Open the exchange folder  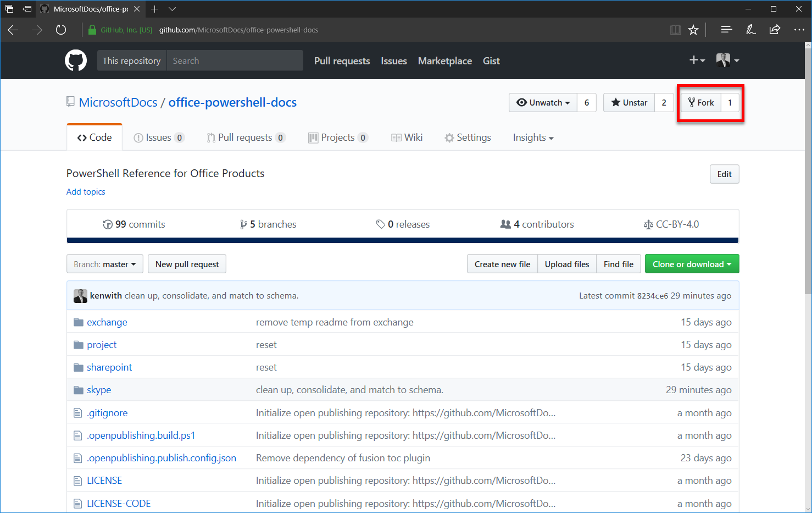107,322
